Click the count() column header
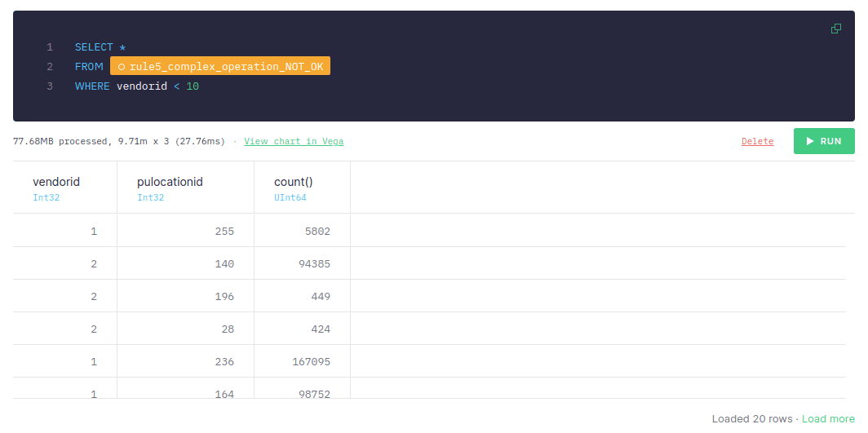Viewport: 868px width, 433px height. pyautogui.click(x=294, y=182)
